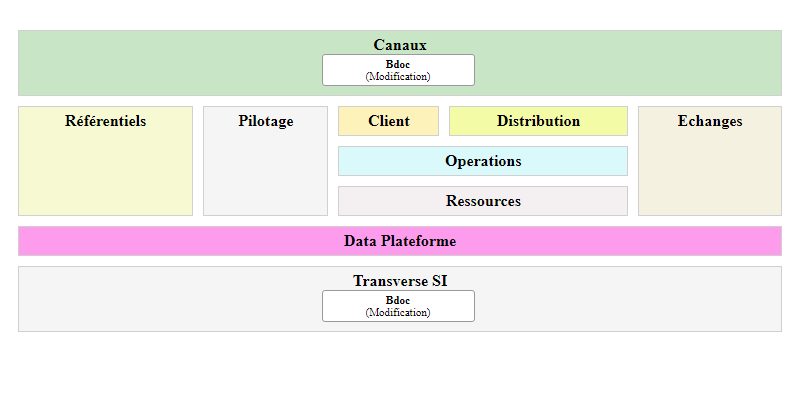
Task: Select the Pilotage title text
Action: (x=266, y=121)
